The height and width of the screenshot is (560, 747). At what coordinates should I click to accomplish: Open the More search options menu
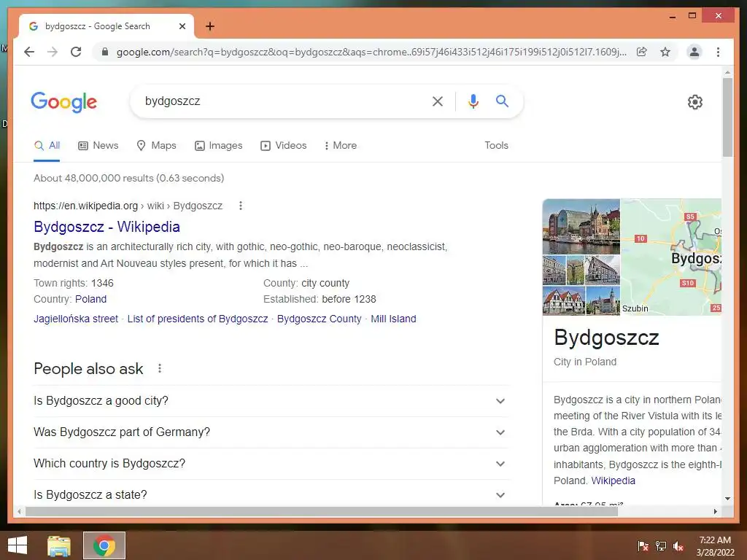click(x=340, y=146)
